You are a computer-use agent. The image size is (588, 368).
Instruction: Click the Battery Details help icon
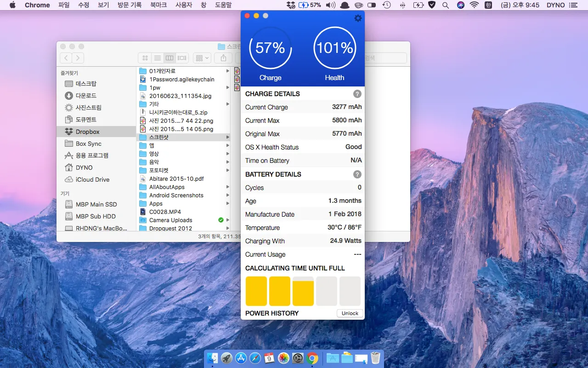(357, 174)
